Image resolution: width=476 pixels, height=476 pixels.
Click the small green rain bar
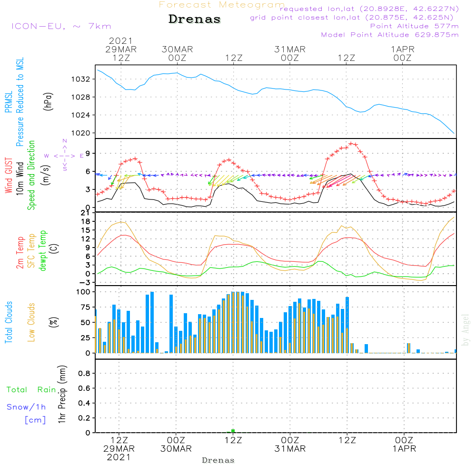(233, 431)
